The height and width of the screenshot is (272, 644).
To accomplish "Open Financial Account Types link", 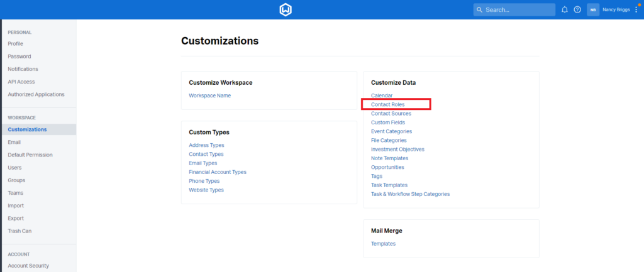I will 218,172.
